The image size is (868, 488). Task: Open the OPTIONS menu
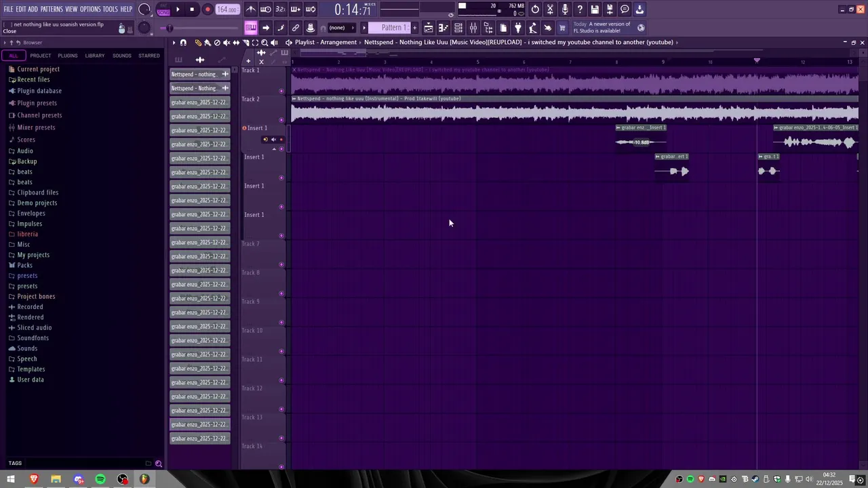click(90, 9)
